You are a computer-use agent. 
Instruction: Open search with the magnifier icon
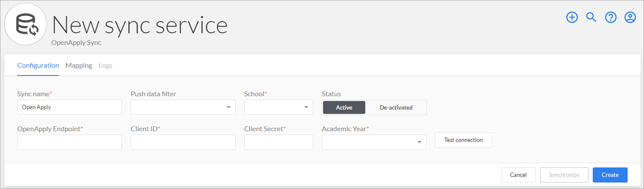click(591, 17)
